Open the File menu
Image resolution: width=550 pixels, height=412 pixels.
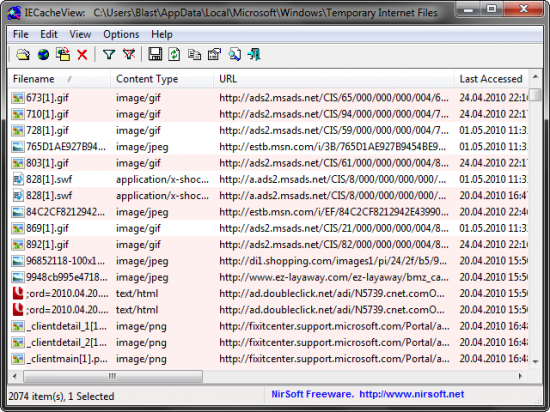click(x=21, y=34)
